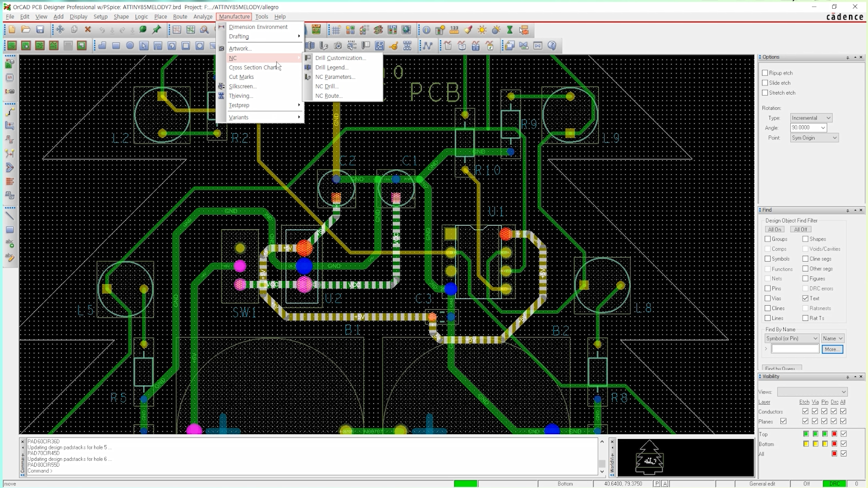Open the Visibility Views dropdown

pyautogui.click(x=812, y=392)
